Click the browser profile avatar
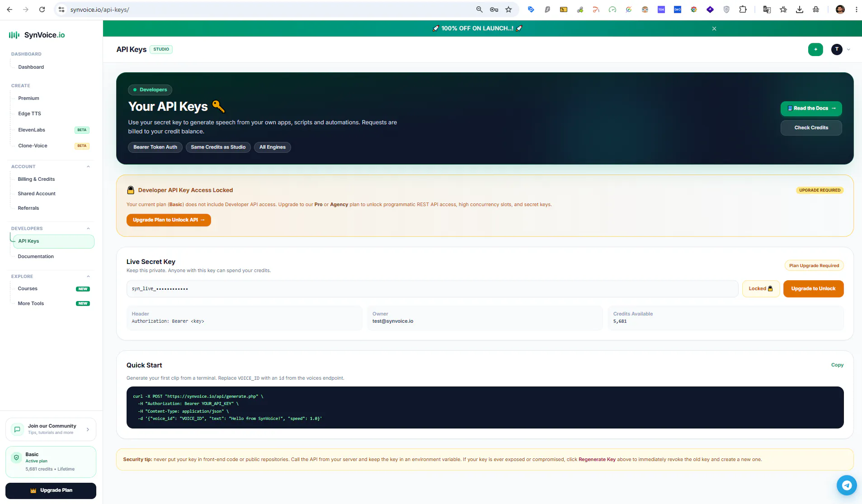862x504 pixels. coord(840,9)
